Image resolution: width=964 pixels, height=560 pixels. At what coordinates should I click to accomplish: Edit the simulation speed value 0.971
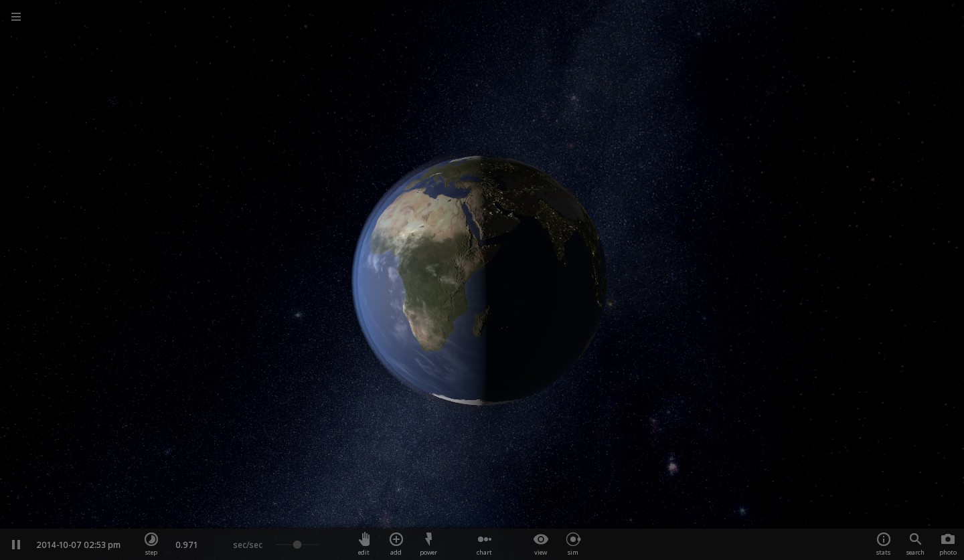(x=186, y=545)
